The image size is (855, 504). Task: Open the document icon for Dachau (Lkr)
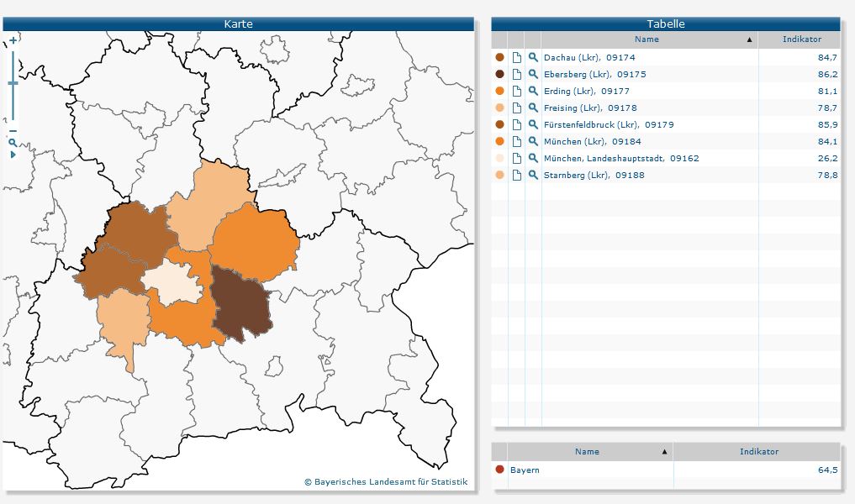(x=517, y=57)
